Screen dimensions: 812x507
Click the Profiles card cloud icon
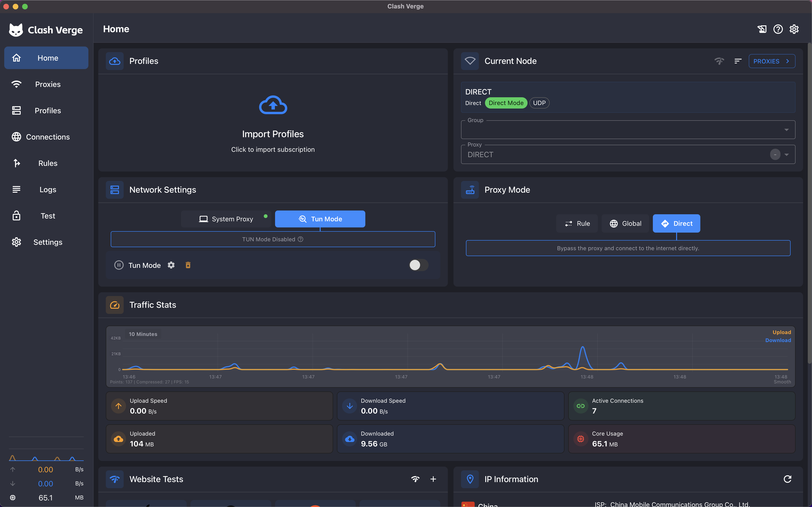click(x=115, y=61)
